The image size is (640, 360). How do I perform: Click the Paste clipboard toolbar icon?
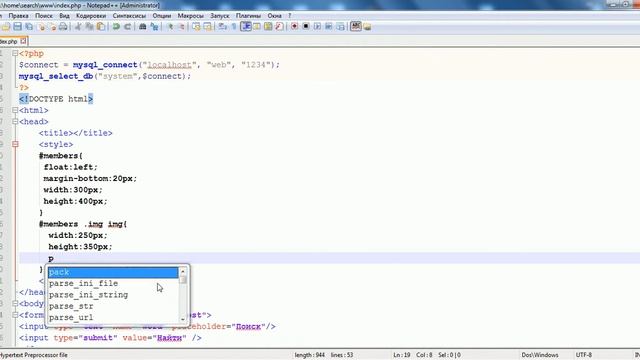(x=100, y=27)
